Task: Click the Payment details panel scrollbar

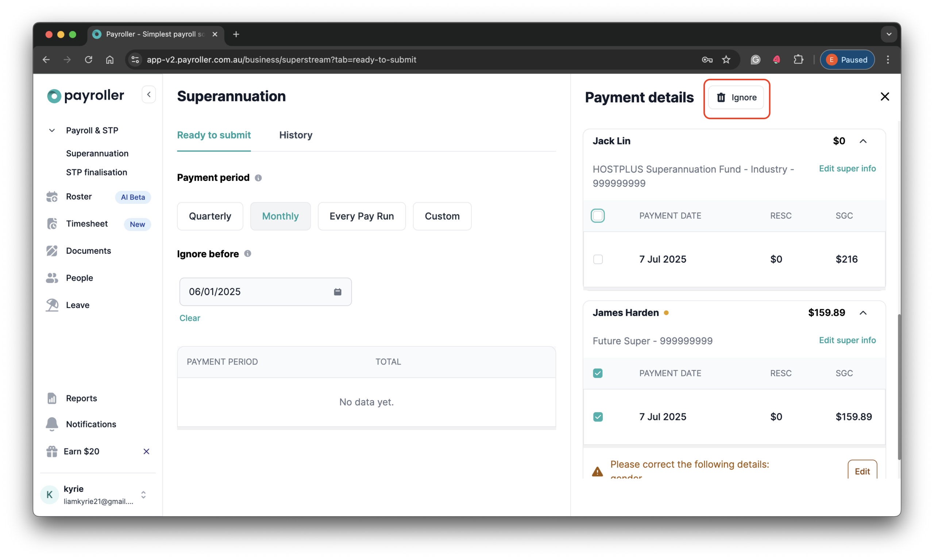Action: click(x=899, y=387)
